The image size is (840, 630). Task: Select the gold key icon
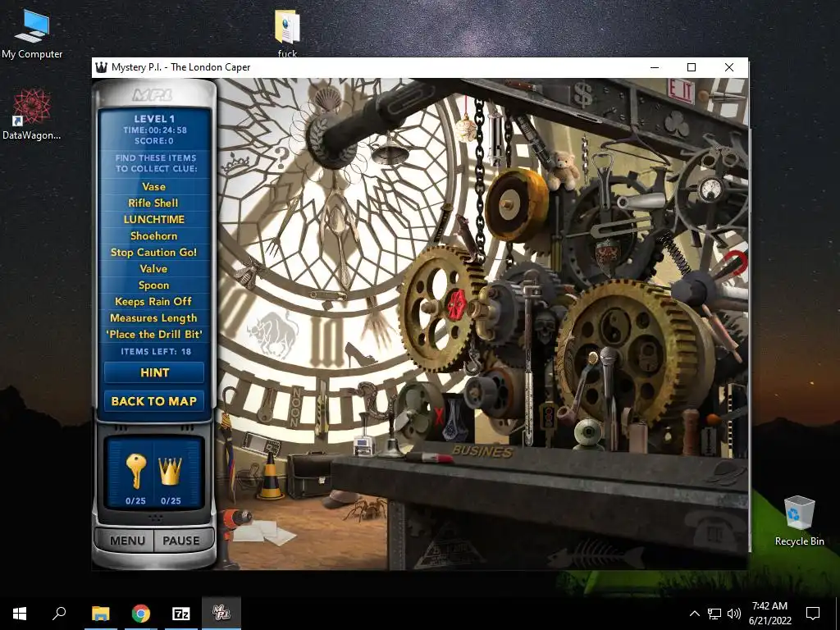tap(135, 470)
